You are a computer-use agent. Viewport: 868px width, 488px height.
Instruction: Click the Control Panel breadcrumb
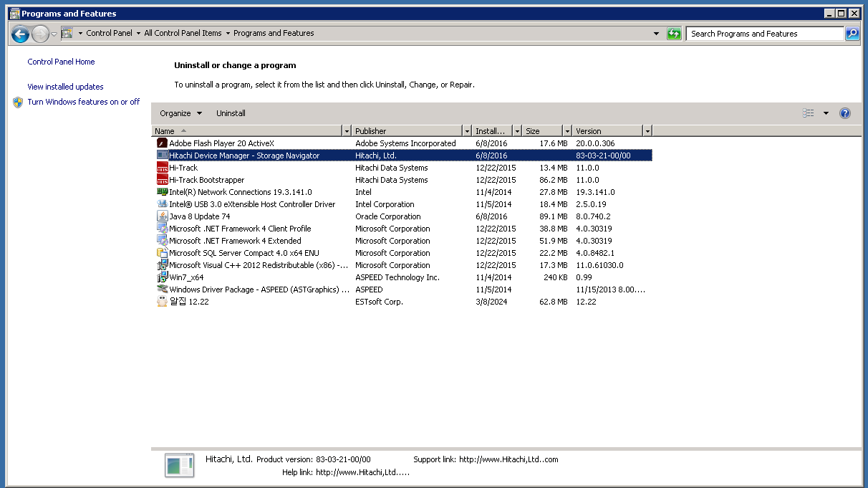coord(109,33)
